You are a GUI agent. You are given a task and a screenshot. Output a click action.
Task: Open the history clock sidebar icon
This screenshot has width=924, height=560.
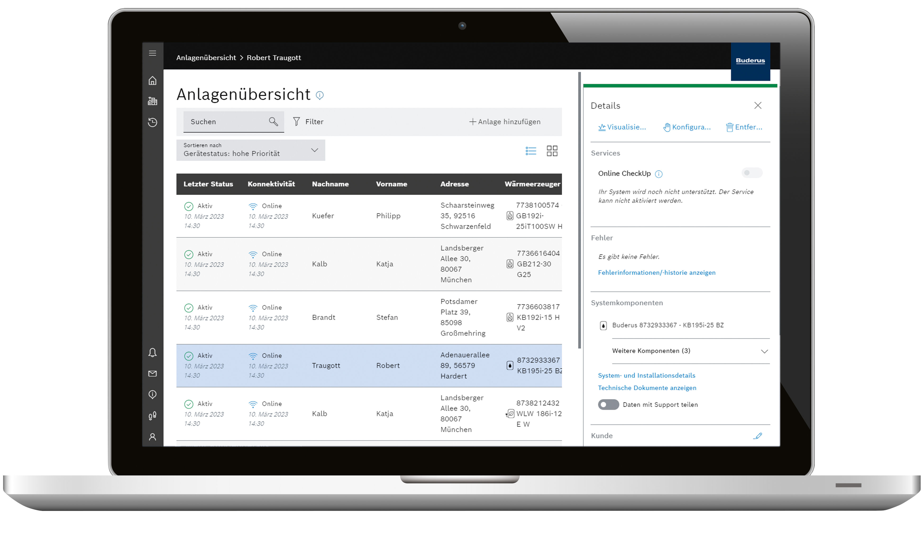[x=152, y=122]
